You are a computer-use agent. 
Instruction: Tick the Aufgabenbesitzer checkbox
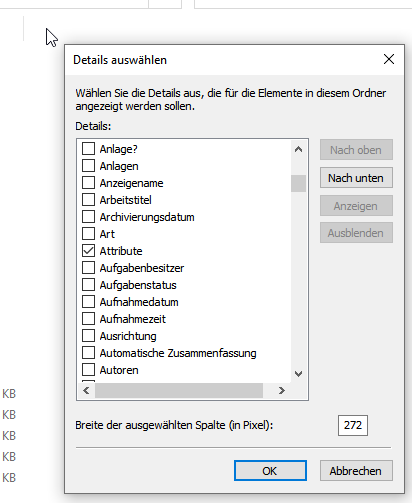88,267
